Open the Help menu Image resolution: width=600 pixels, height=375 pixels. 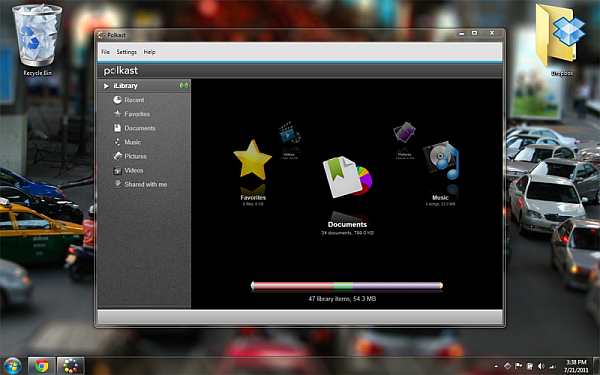point(149,52)
